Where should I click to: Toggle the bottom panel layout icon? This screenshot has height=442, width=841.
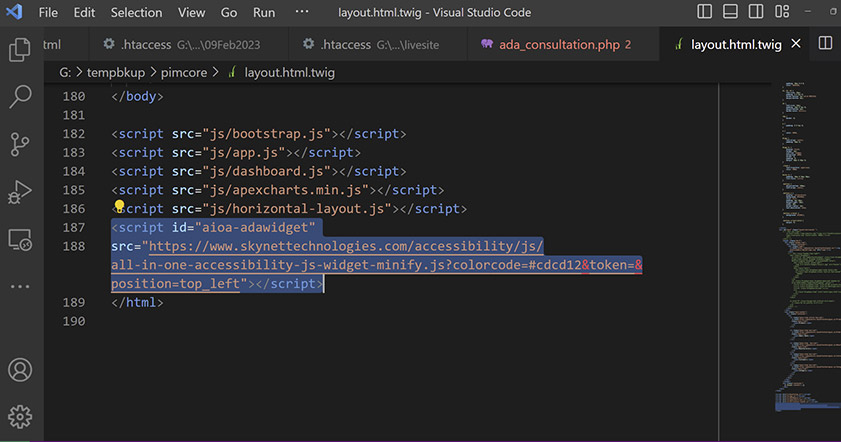(730, 12)
